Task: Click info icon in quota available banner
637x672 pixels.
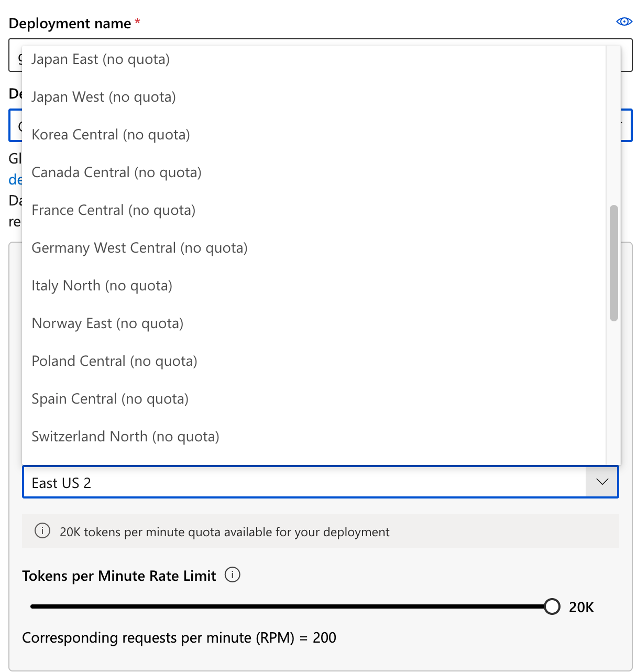Action: click(x=42, y=531)
